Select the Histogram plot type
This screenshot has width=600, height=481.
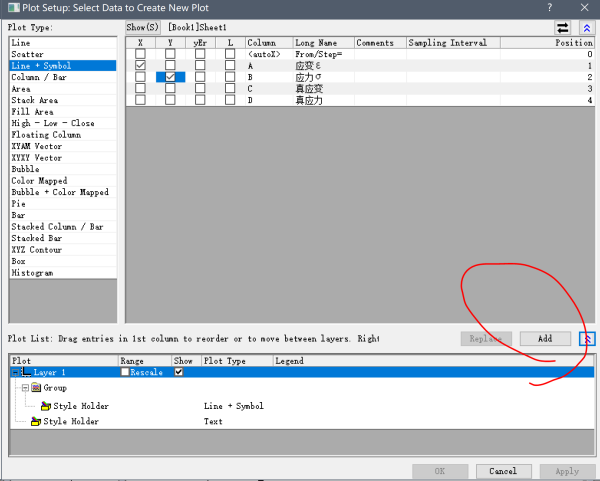tap(63, 272)
